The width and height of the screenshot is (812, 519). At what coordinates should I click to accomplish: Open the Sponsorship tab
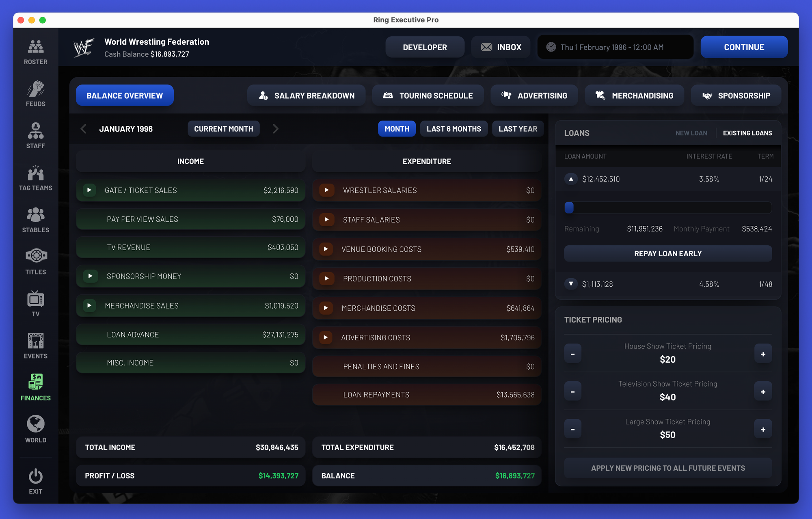(736, 95)
